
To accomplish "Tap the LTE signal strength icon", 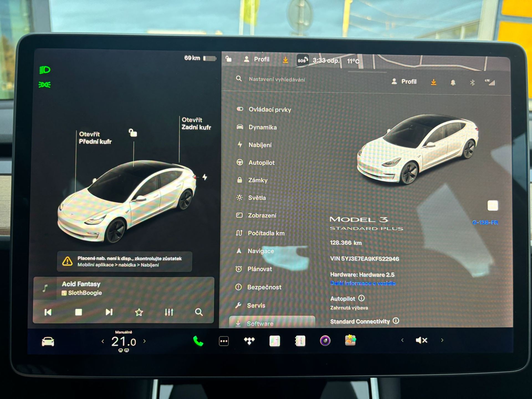I will [490, 82].
